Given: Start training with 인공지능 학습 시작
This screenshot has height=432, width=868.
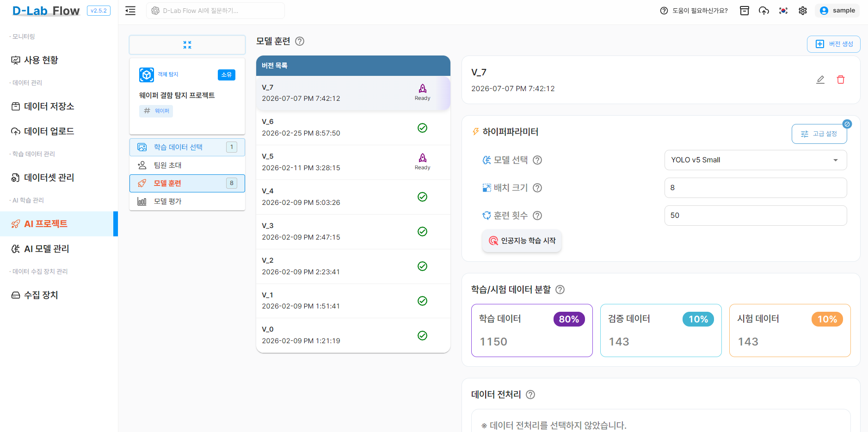Looking at the screenshot, I should pos(522,241).
